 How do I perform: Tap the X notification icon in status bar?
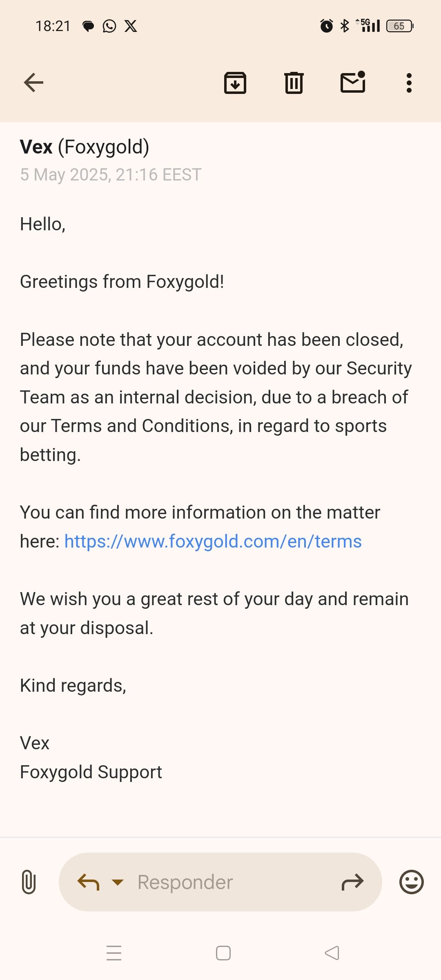tap(131, 26)
